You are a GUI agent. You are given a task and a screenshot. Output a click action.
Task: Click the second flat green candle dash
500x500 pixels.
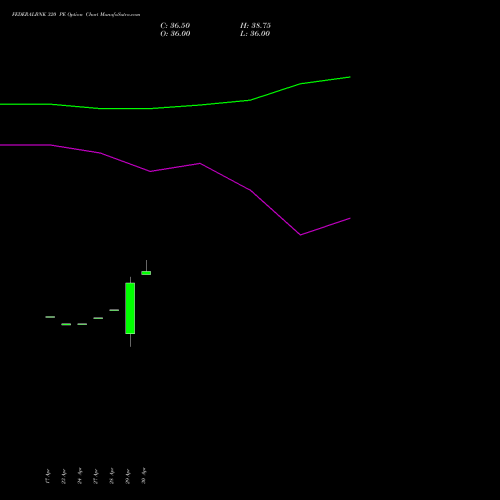click(66, 324)
